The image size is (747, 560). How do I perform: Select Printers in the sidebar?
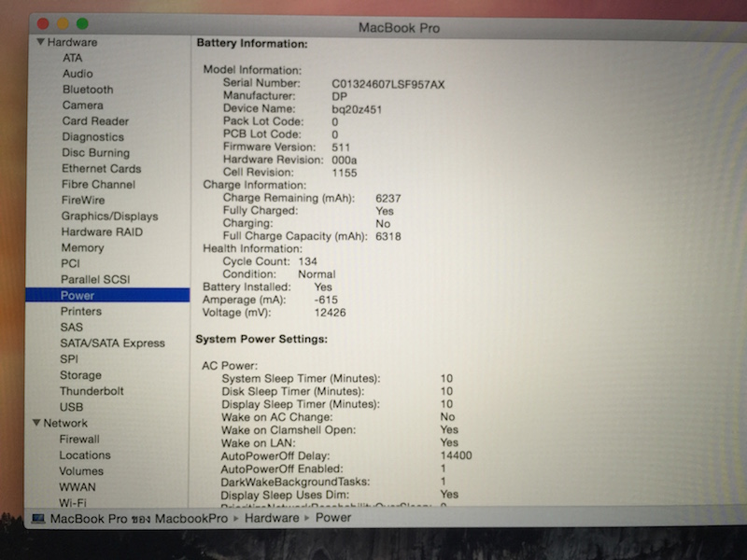[81, 311]
